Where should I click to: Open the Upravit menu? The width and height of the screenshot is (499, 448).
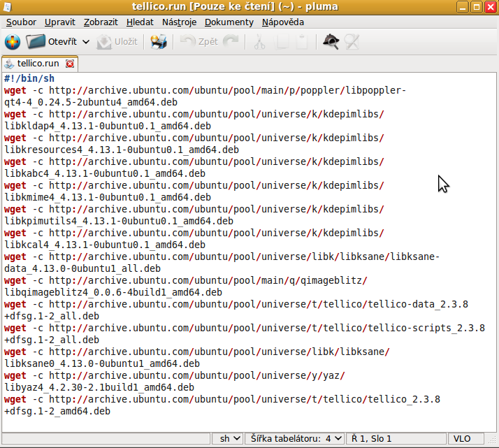coord(60,22)
